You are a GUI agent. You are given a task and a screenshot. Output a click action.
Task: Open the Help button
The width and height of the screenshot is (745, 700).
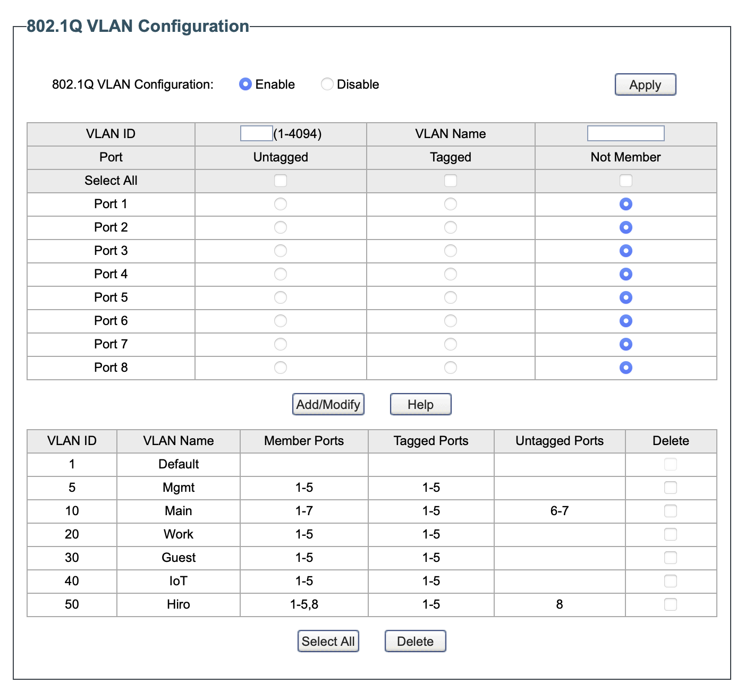pos(420,404)
